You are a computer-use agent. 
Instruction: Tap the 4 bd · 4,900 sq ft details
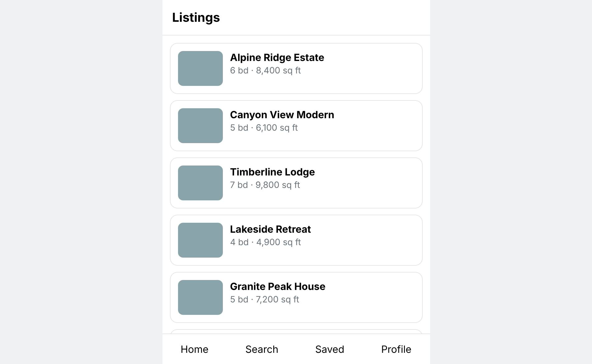coord(265,242)
